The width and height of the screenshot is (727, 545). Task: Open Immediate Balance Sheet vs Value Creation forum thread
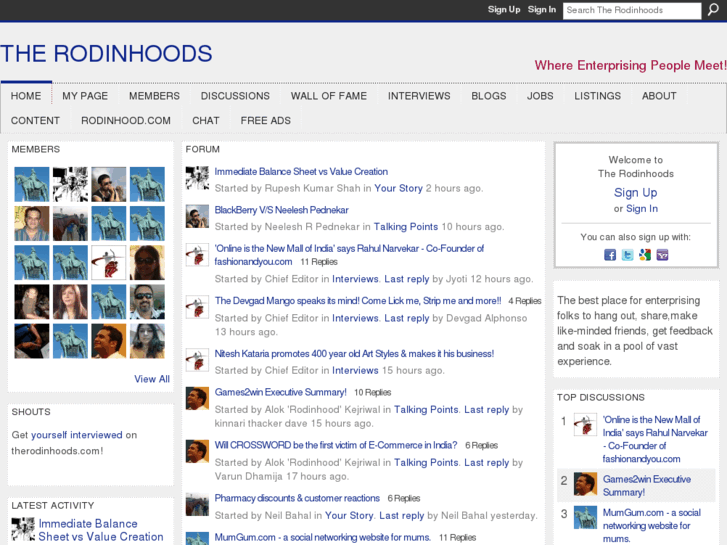pos(301,172)
